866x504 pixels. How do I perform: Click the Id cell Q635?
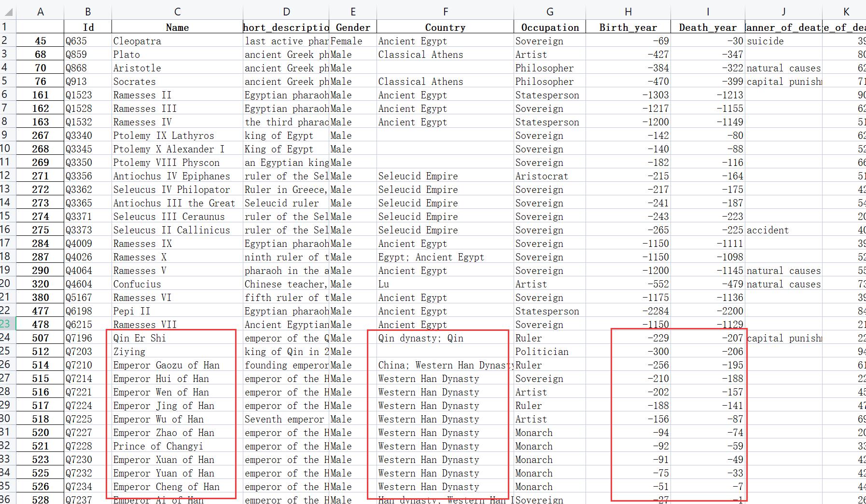tap(88, 41)
